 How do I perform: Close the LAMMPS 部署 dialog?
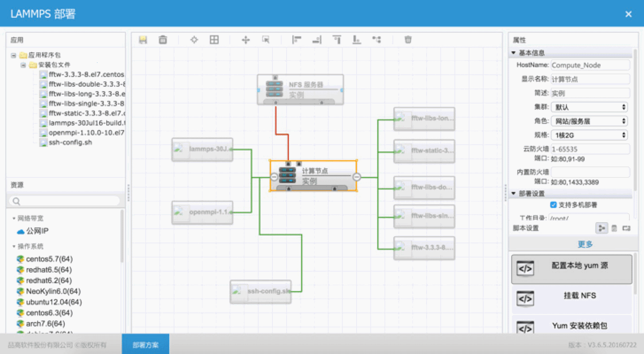628,14
